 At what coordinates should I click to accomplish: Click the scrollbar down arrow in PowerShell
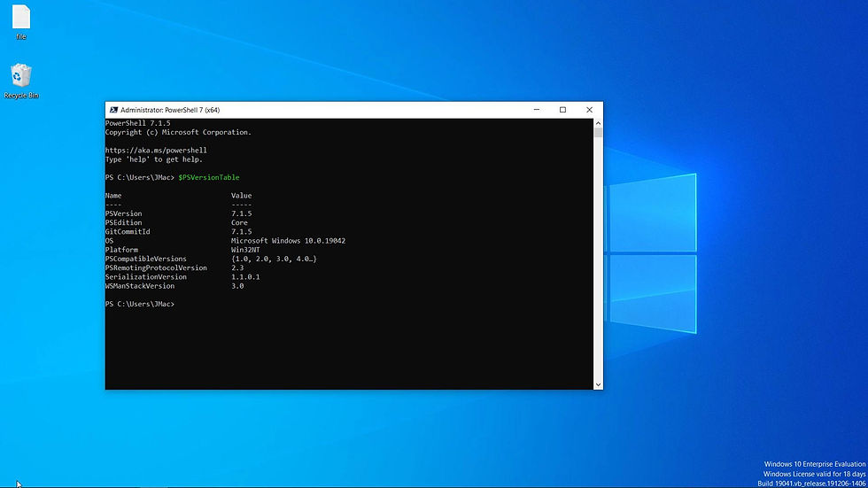598,384
